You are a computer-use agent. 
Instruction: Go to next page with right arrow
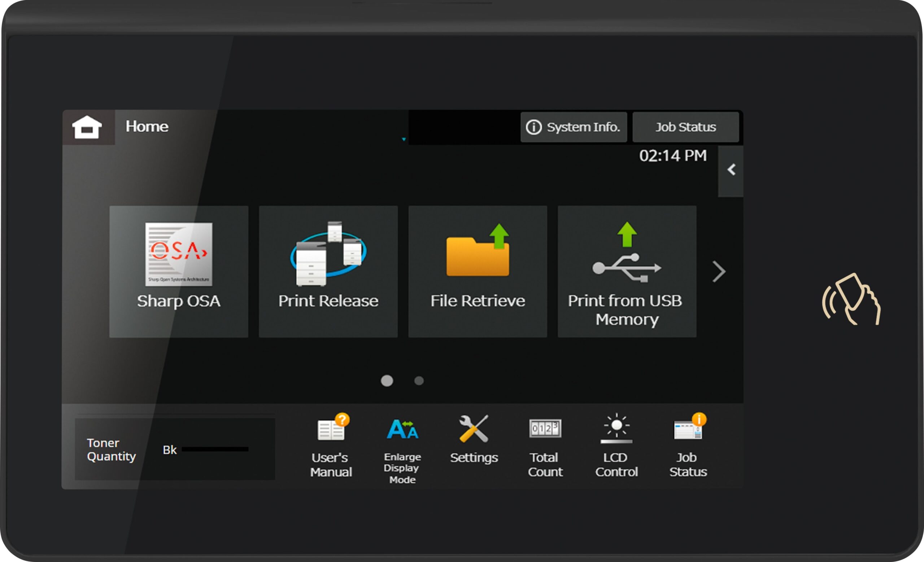click(x=719, y=272)
